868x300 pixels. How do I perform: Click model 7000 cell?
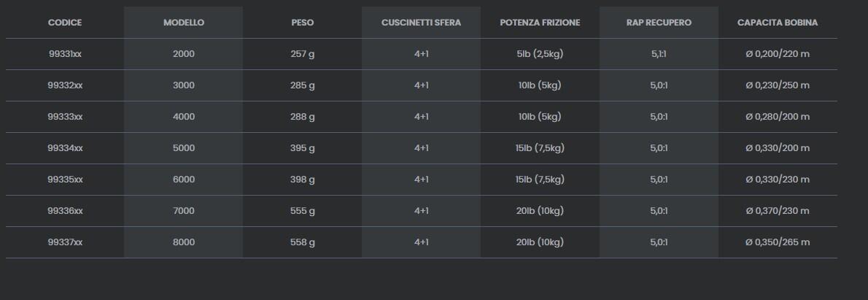click(184, 211)
